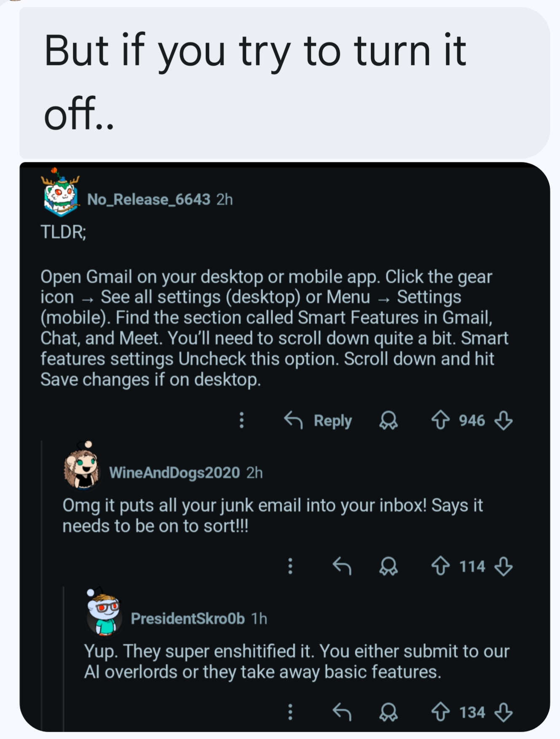The width and height of the screenshot is (560, 739).
Task: Give award to No_Release_6643's comment
Action: pos(388,420)
